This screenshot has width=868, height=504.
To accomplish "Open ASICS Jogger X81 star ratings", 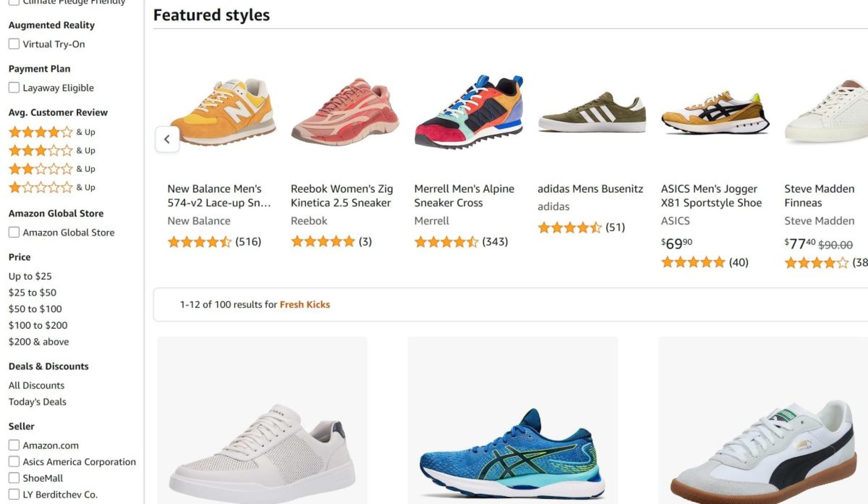I will coord(693,263).
